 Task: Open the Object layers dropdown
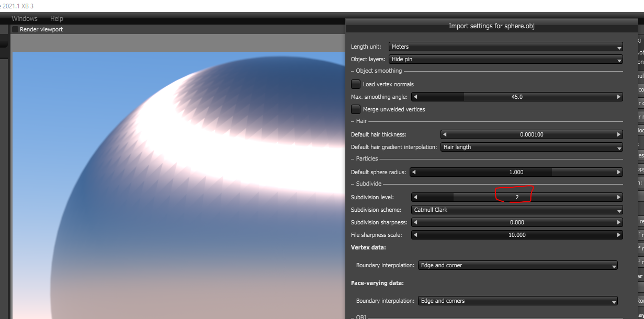[x=506, y=59]
